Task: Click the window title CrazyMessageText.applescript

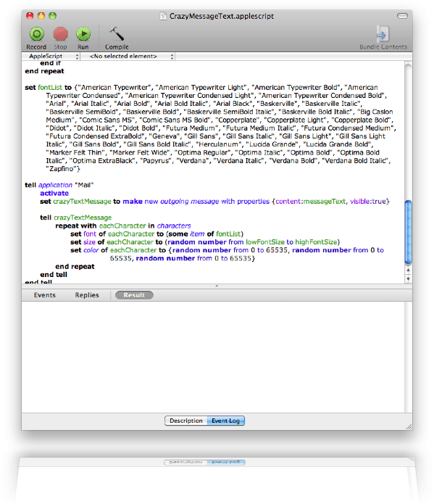Action: [222, 16]
